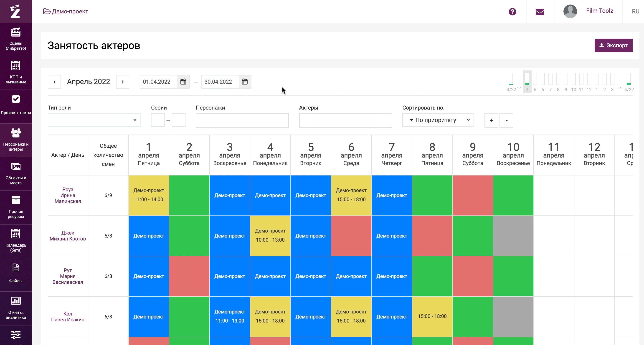Open КПП и вызывные section
The image size is (644, 345).
pyautogui.click(x=16, y=73)
